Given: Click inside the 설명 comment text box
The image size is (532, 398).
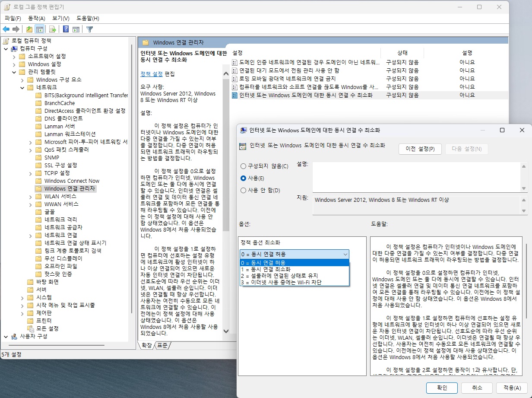Looking at the screenshot, I should (415, 176).
